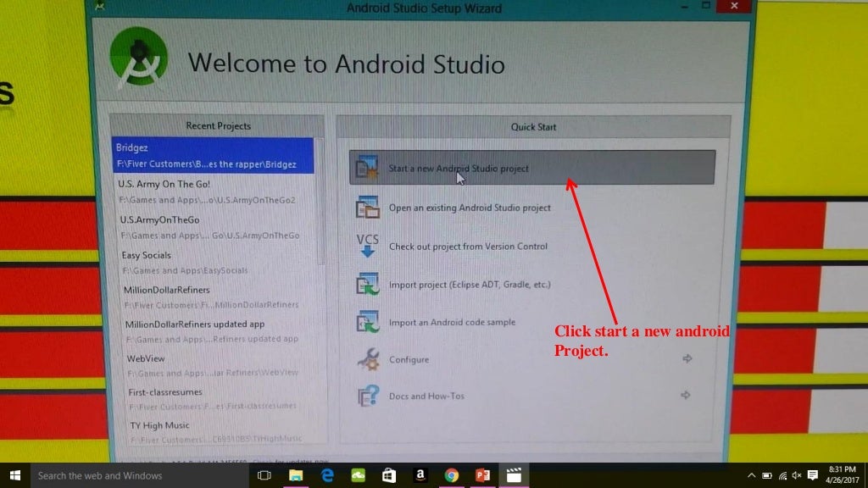The height and width of the screenshot is (488, 868).
Task: Open the clapperboard video app on taskbar
Action: point(514,475)
